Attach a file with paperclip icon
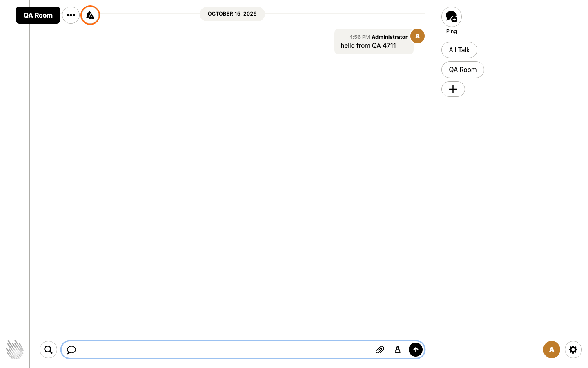The height and width of the screenshot is (368, 588). 380,350
